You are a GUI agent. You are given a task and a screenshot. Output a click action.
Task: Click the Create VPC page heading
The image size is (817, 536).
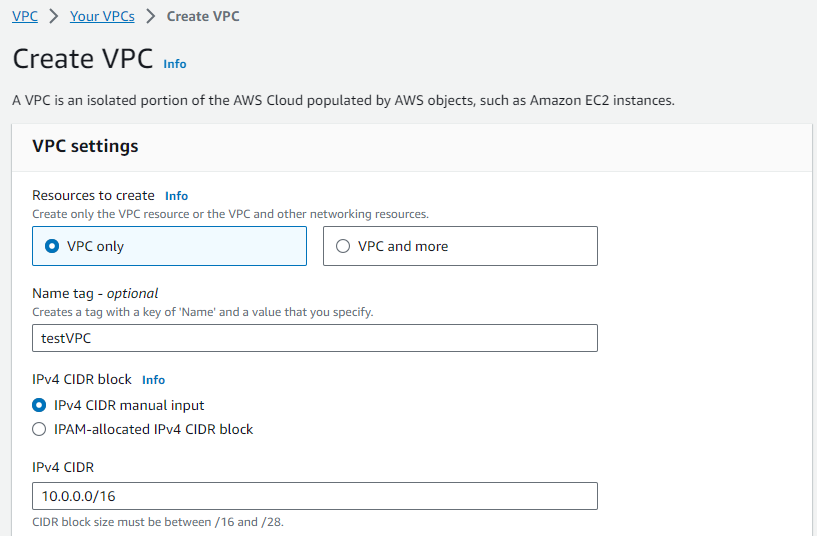[x=82, y=59]
